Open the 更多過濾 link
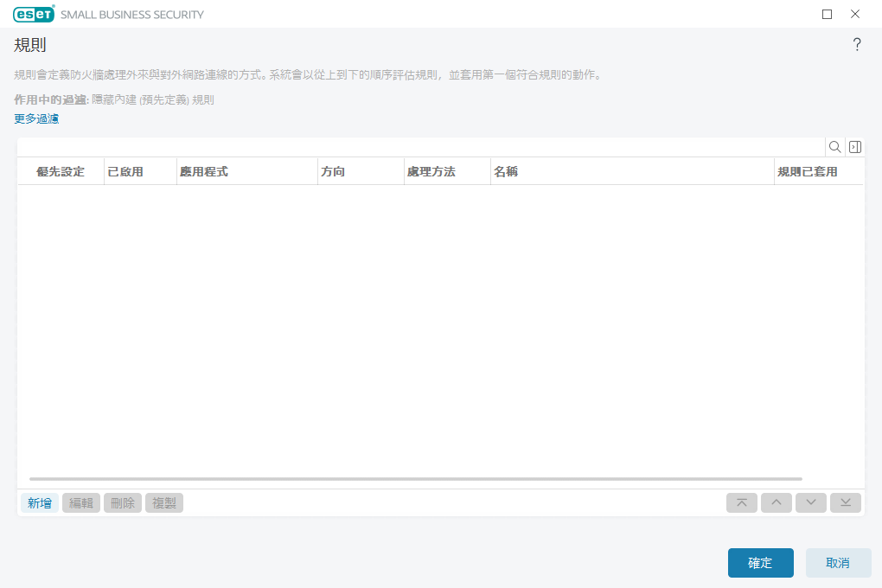Viewport: 882px width, 588px height. click(x=36, y=118)
